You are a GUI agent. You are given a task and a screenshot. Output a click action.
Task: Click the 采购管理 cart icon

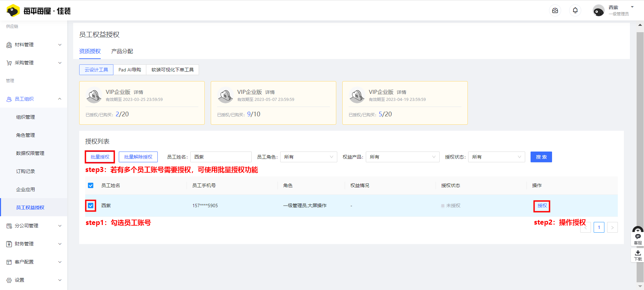click(x=9, y=63)
